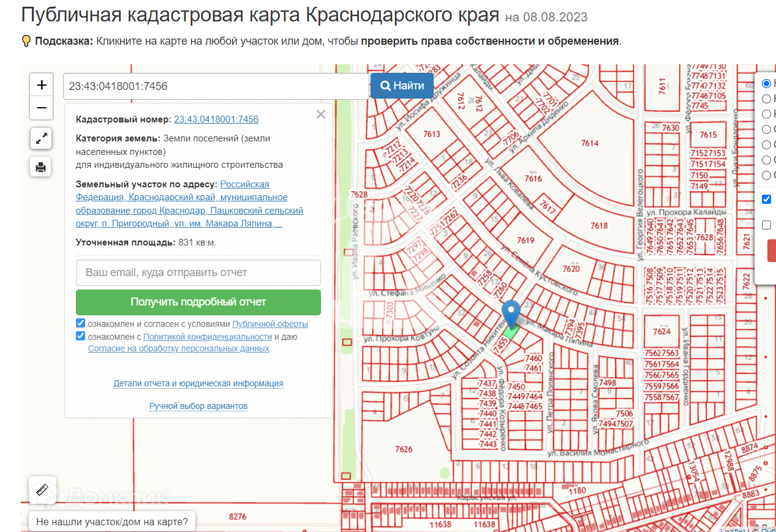Click parcel 7626 on the map
Viewport: 776px width, 532px height.
[x=404, y=449]
